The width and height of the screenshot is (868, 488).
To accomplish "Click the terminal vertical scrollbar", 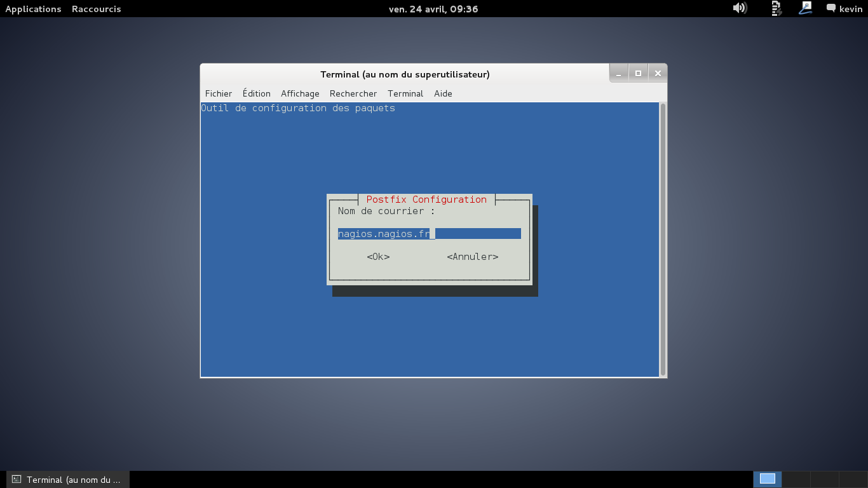I will tap(663, 240).
